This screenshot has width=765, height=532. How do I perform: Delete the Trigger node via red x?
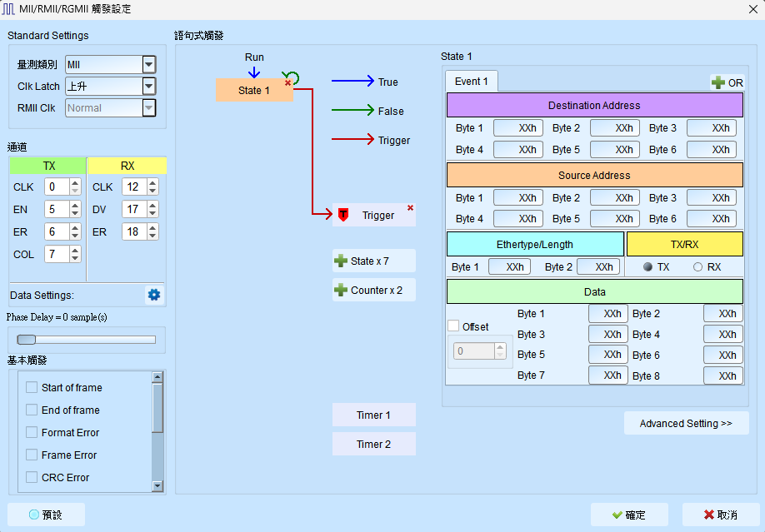point(410,208)
